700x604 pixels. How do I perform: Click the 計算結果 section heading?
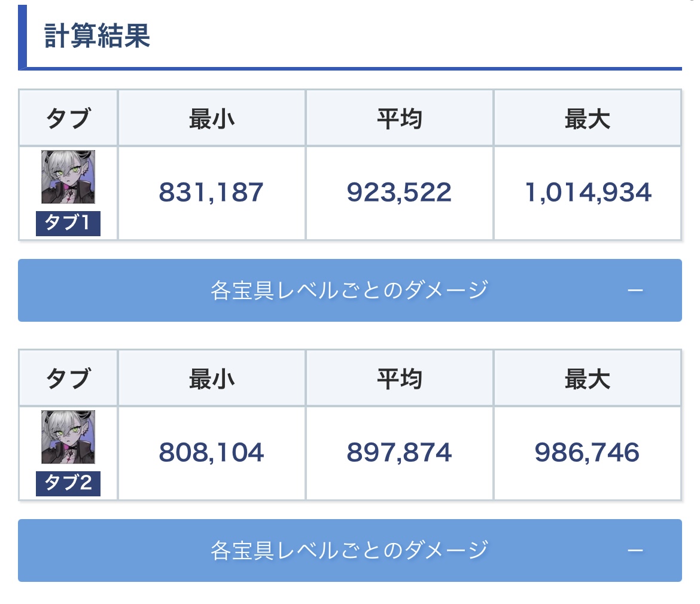click(x=97, y=36)
